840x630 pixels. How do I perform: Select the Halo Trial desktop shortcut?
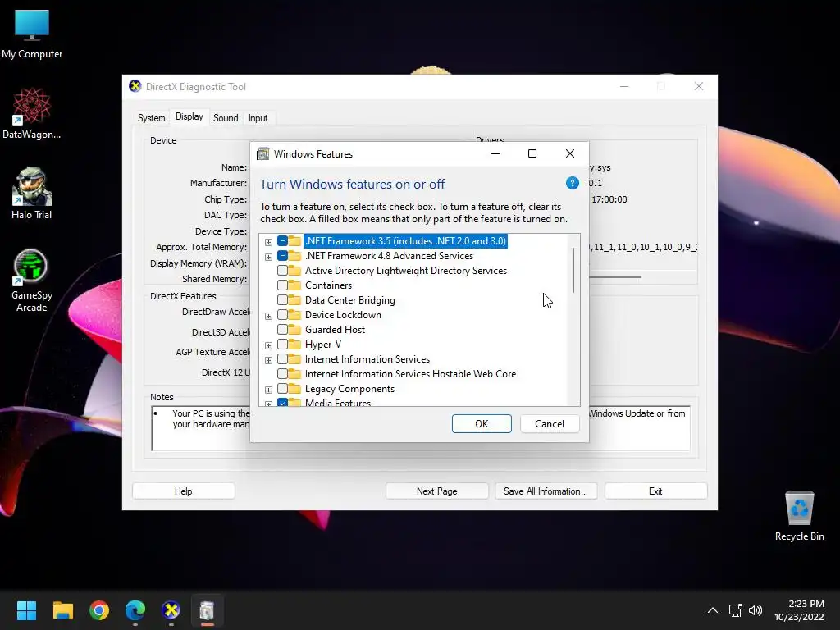coord(32,194)
